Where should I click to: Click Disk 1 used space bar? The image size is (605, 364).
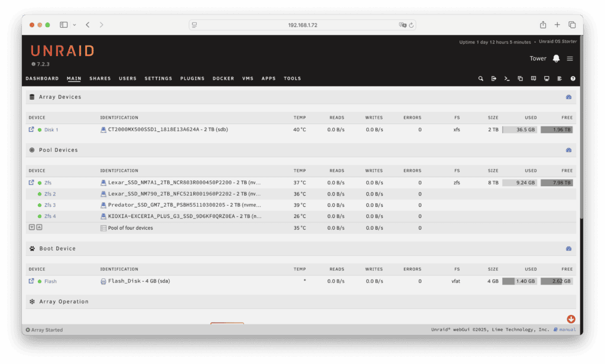(x=519, y=129)
